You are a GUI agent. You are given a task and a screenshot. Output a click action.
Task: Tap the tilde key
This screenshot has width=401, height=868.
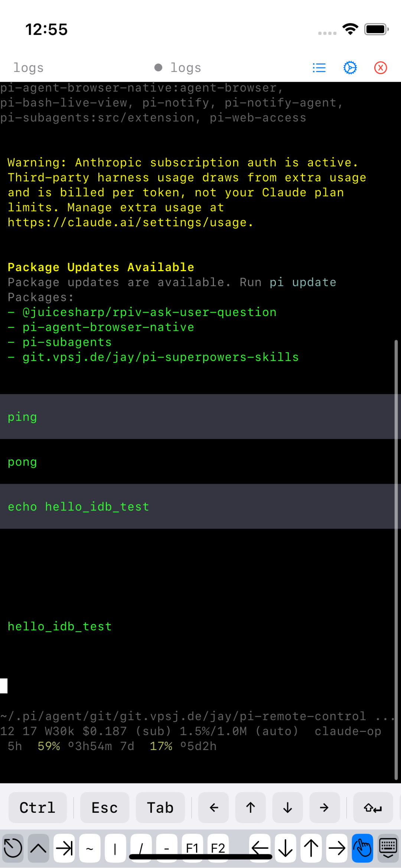coord(90,848)
